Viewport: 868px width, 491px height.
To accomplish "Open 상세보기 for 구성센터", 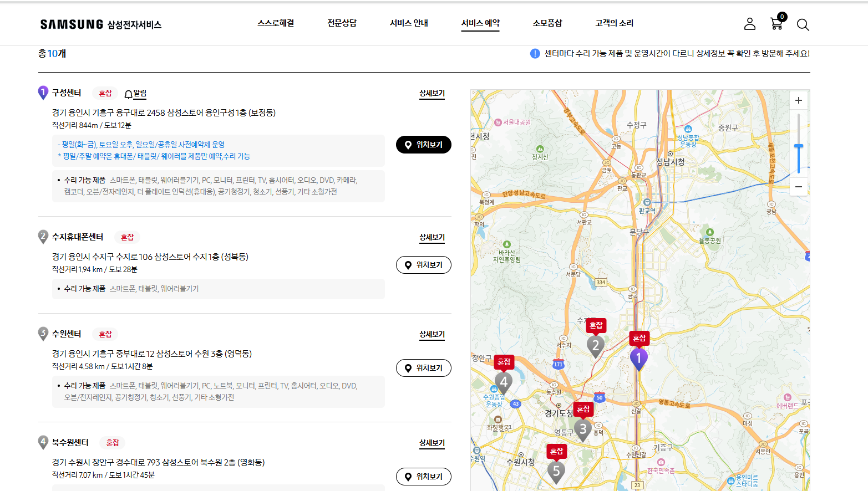I will [x=432, y=94].
